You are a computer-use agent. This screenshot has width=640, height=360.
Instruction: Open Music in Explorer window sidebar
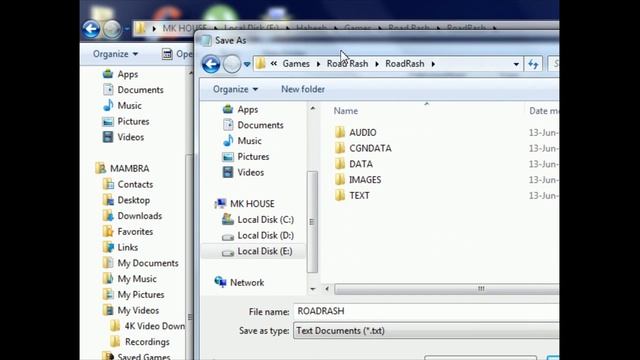point(122,106)
